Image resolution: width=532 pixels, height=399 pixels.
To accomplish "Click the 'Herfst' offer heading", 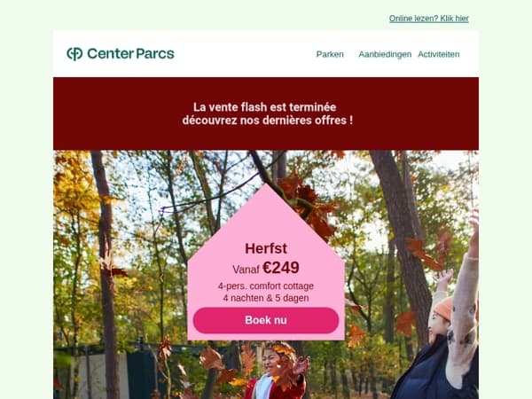I will (266, 248).
